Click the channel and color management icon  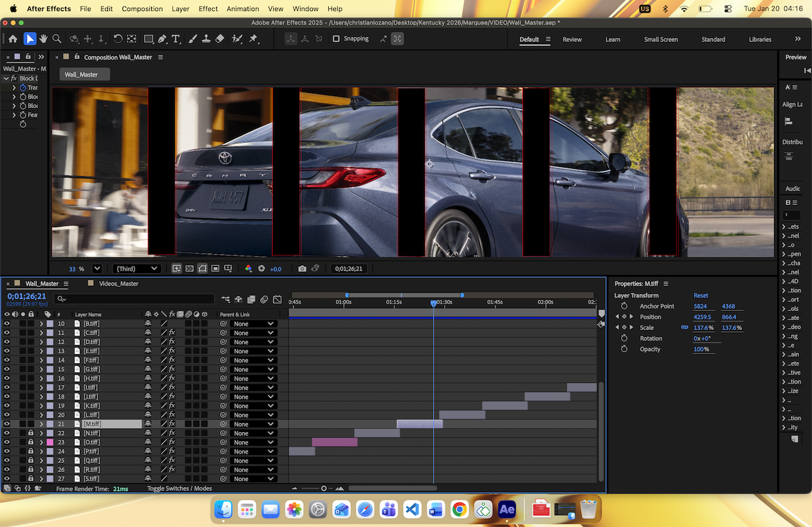click(248, 268)
